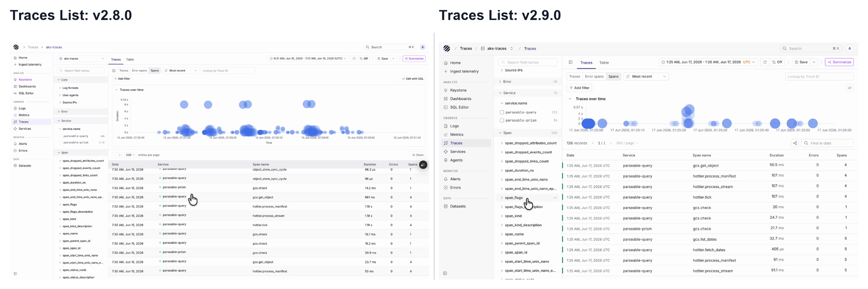
Task: Click the SQL code icon in v2.9.0
Action: (849, 88)
